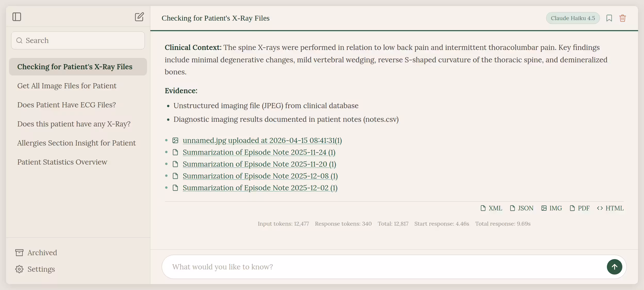Open Allergies Section Insight for Patient chat
Image resolution: width=644 pixels, height=290 pixels.
pyautogui.click(x=78, y=143)
